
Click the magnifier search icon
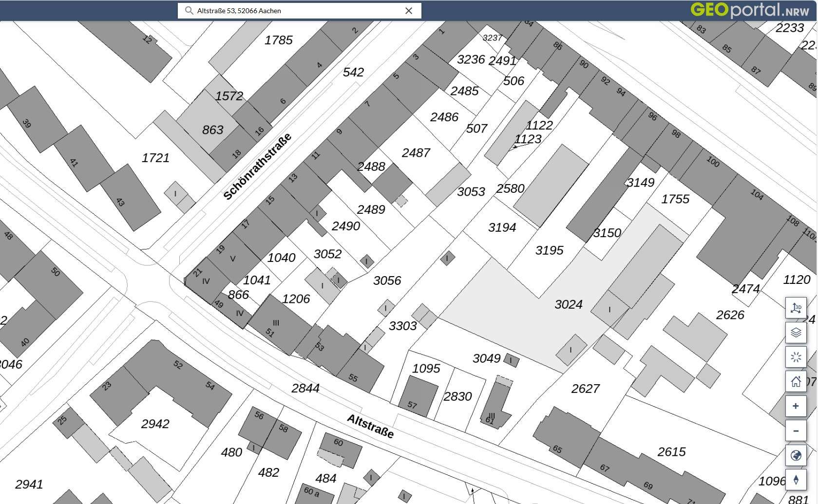tap(189, 11)
